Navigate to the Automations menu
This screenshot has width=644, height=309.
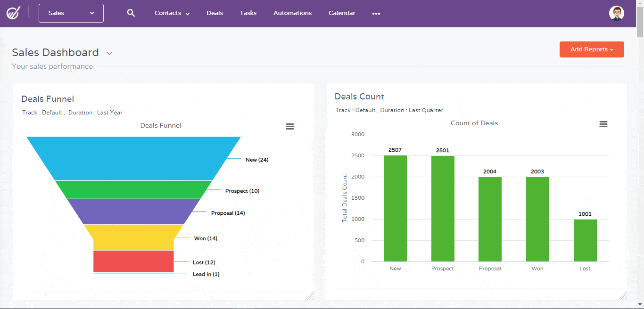(x=292, y=13)
